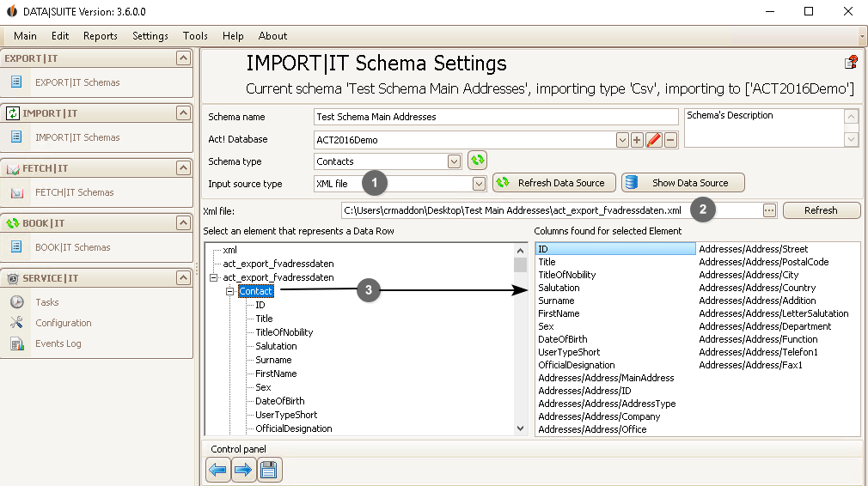Select OfficialDesignation in the element tree
Image resolution: width=868 pixels, height=486 pixels.
tap(293, 428)
